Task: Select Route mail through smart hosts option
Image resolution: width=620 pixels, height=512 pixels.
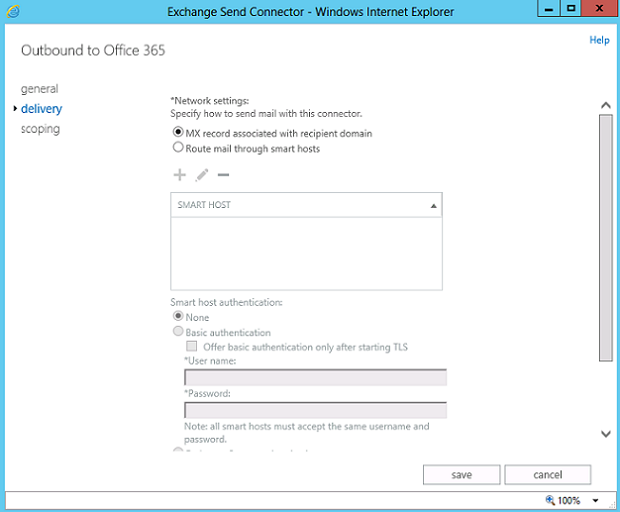Action: tap(178, 147)
